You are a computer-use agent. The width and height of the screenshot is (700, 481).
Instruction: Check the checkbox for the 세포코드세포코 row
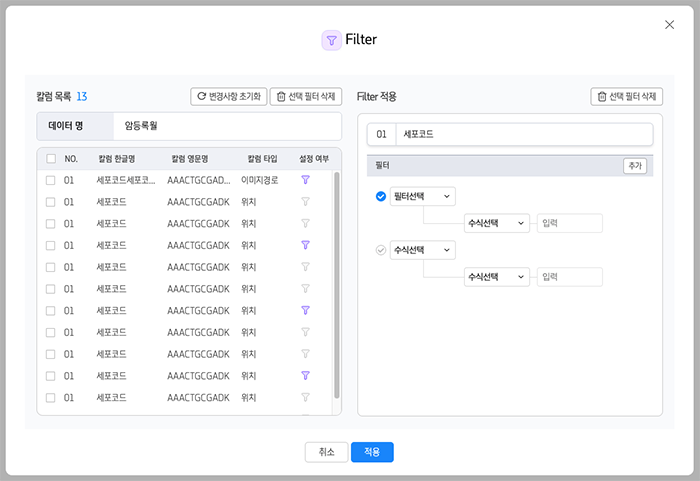[51, 180]
